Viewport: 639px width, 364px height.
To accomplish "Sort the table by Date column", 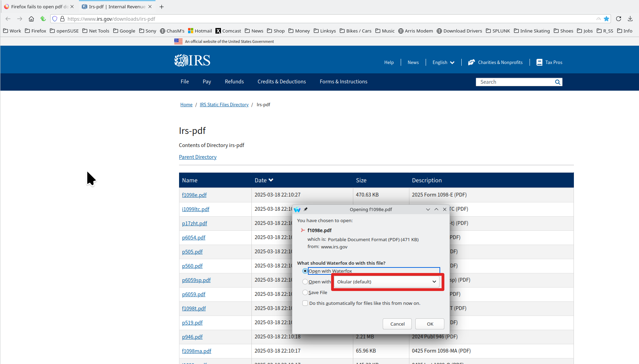I will pos(264,180).
